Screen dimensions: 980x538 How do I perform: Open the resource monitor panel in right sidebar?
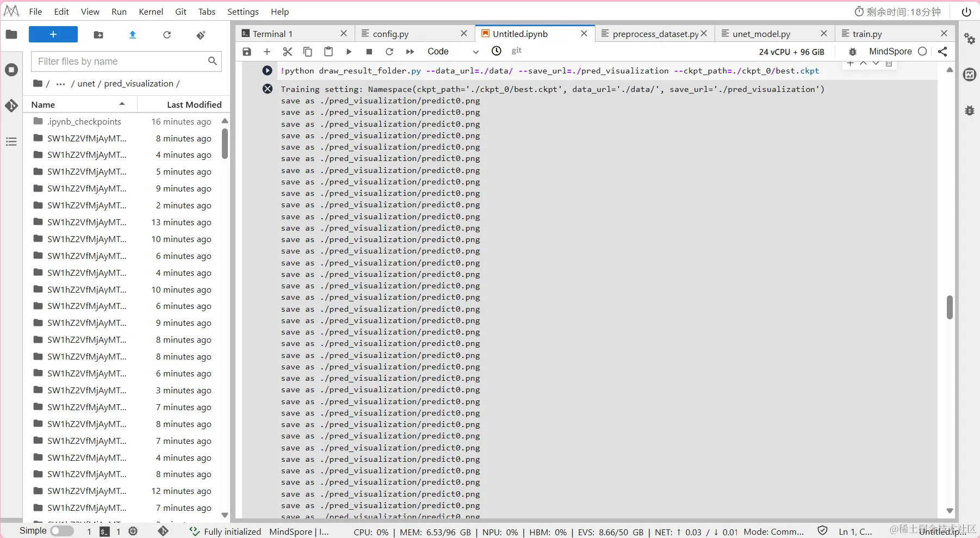coord(970,75)
